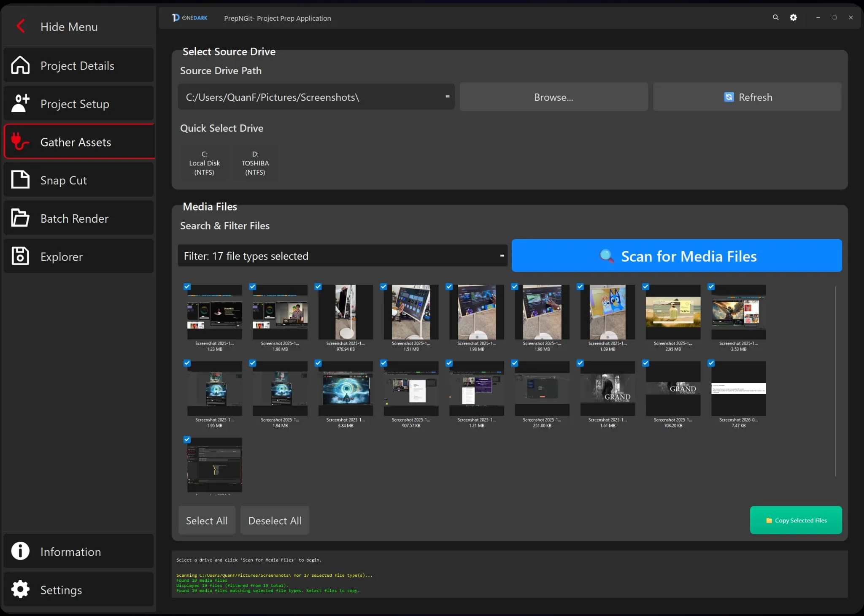864x616 pixels.
Task: Click the Information circle icon
Action: 20,551
